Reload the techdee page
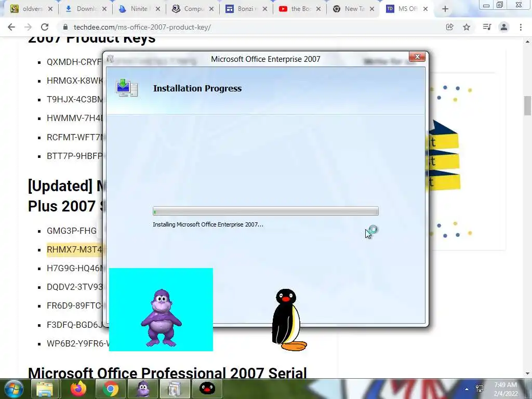 click(45, 27)
